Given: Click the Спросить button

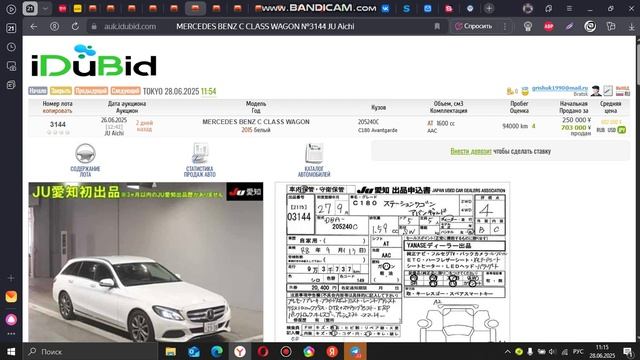Looking at the screenshot, I should coord(473,27).
